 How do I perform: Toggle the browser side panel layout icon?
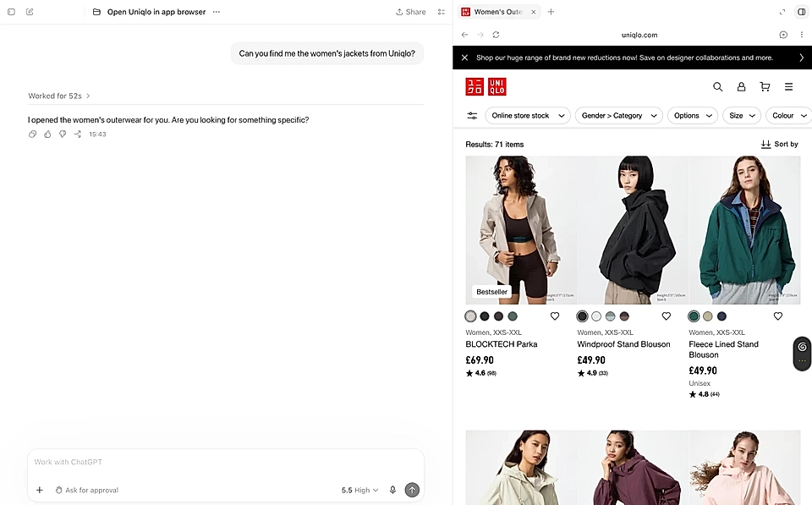[801, 11]
